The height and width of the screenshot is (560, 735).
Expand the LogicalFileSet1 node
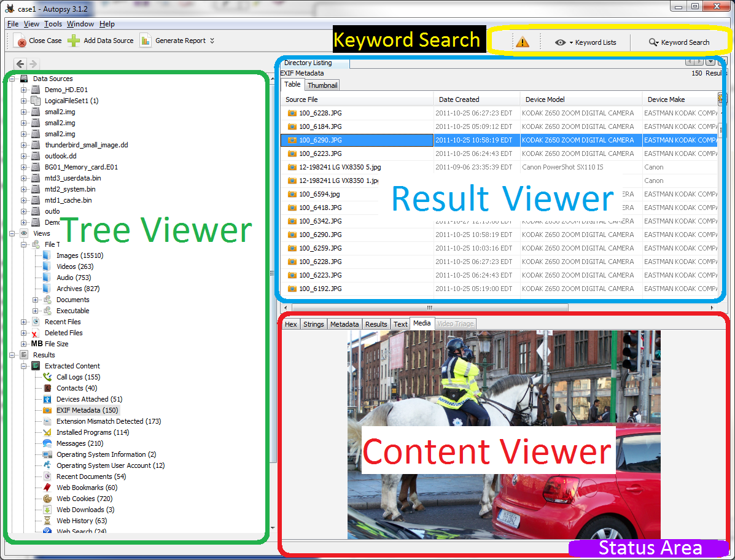point(23,101)
